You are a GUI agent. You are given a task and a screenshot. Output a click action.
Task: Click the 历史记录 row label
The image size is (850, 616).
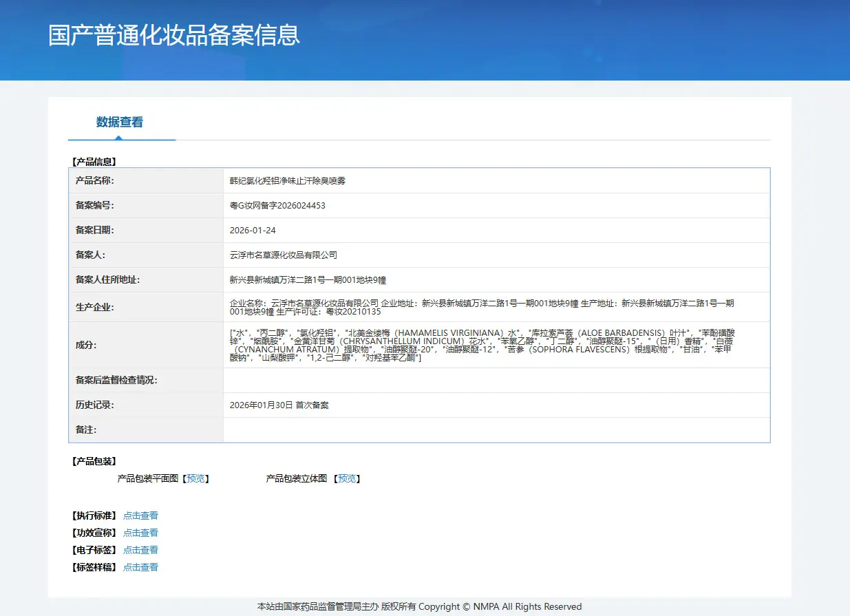coord(94,405)
